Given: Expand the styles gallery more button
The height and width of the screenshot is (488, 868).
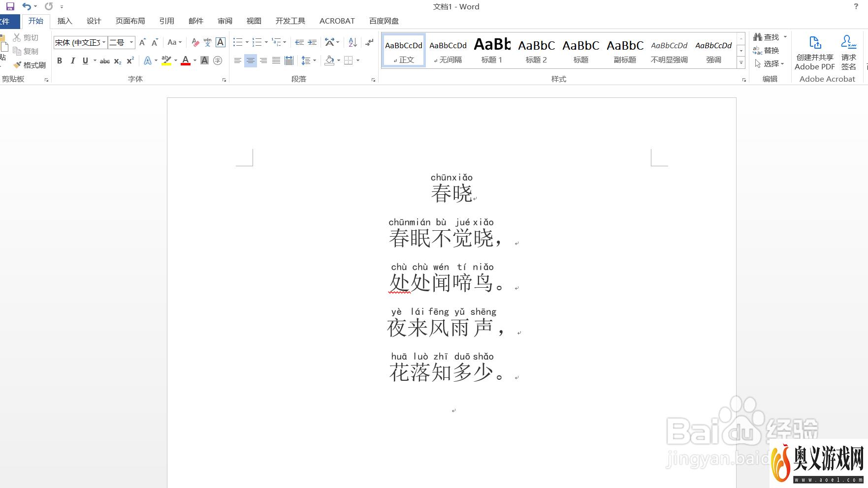Looking at the screenshot, I should (x=741, y=62).
